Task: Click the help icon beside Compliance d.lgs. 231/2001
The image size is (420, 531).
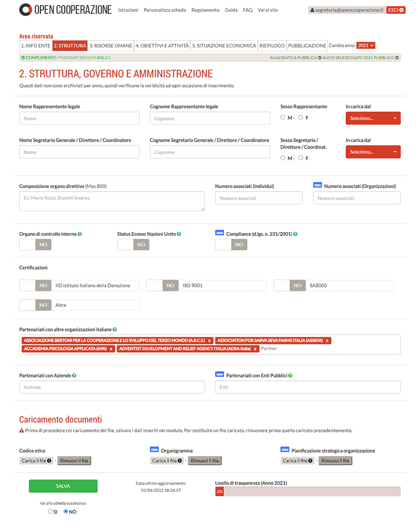Action: point(295,234)
